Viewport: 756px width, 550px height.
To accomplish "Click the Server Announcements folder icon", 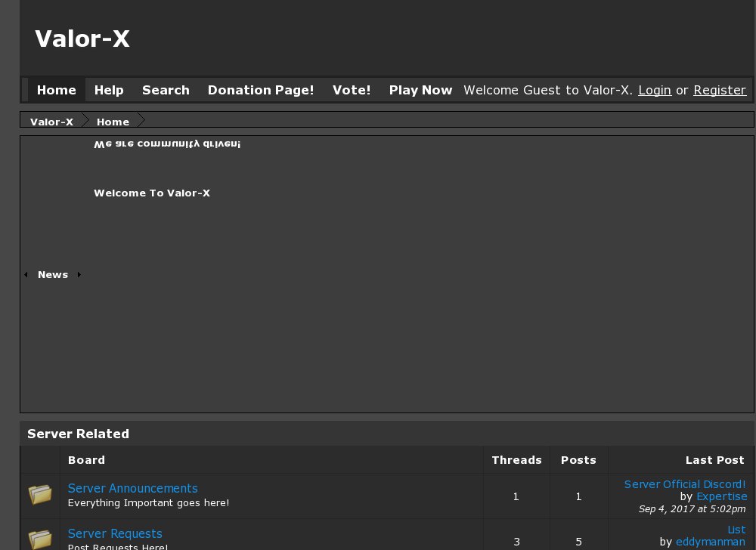I will 40,496.
